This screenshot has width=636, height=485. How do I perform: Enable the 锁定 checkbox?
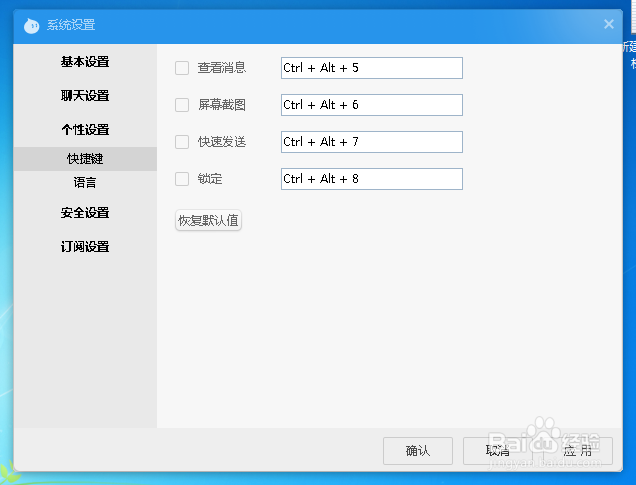click(x=182, y=179)
